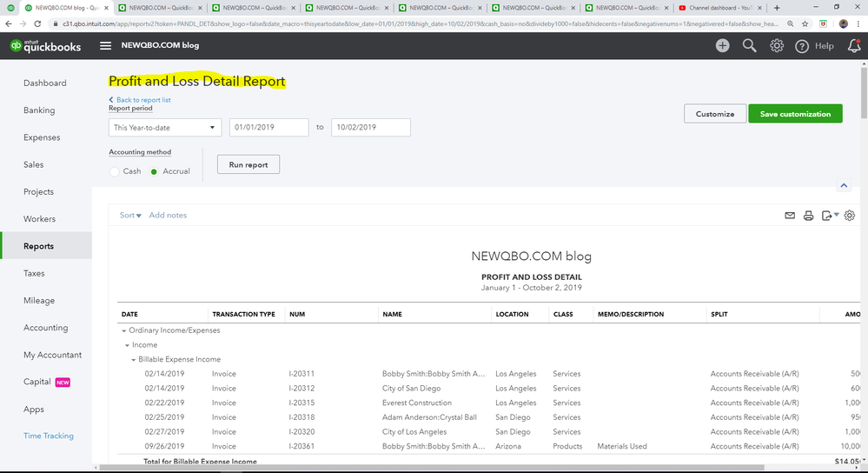Open the hamburger navigation menu
The width and height of the screenshot is (868, 473).
(105, 45)
